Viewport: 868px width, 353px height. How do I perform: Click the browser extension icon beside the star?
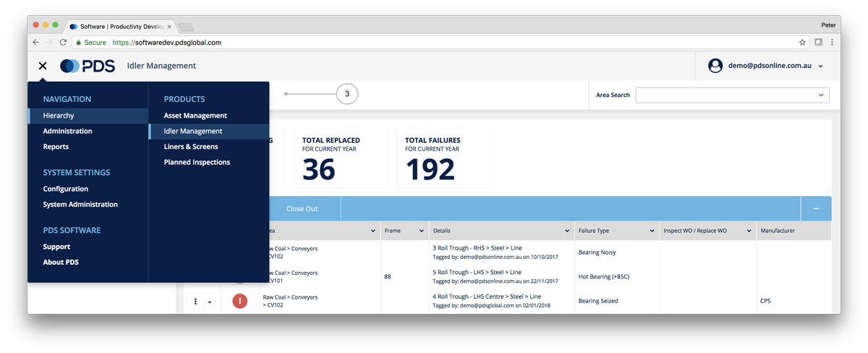point(819,43)
